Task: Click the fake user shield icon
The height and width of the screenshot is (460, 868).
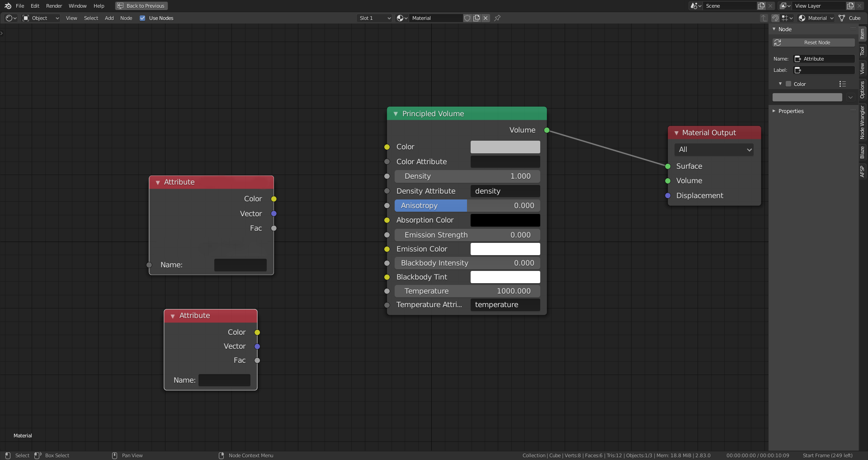Action: click(x=467, y=18)
